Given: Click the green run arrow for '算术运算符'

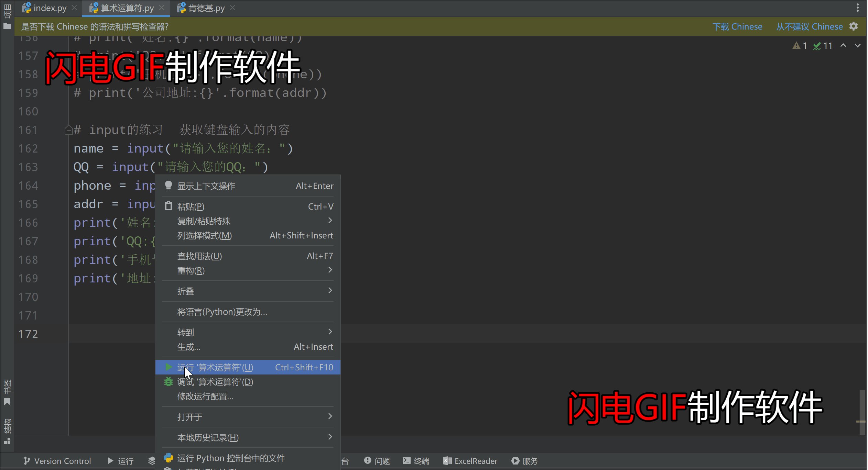Looking at the screenshot, I should click(x=169, y=367).
